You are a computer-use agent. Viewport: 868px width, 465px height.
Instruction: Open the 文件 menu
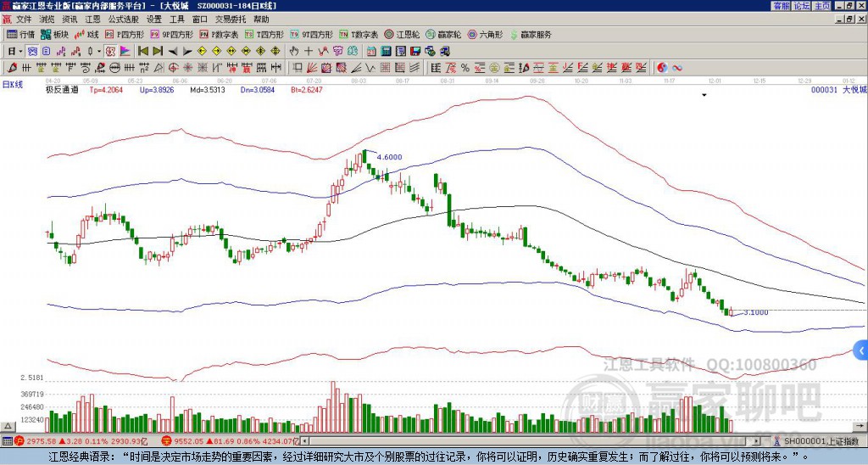24,20
